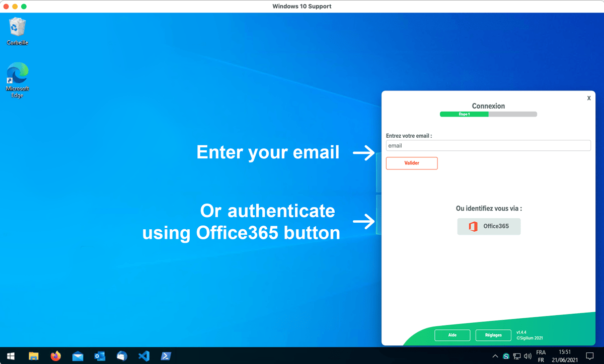Image resolution: width=604 pixels, height=364 pixels.
Task: Open Réglages settings in login panel
Action: pos(493,335)
